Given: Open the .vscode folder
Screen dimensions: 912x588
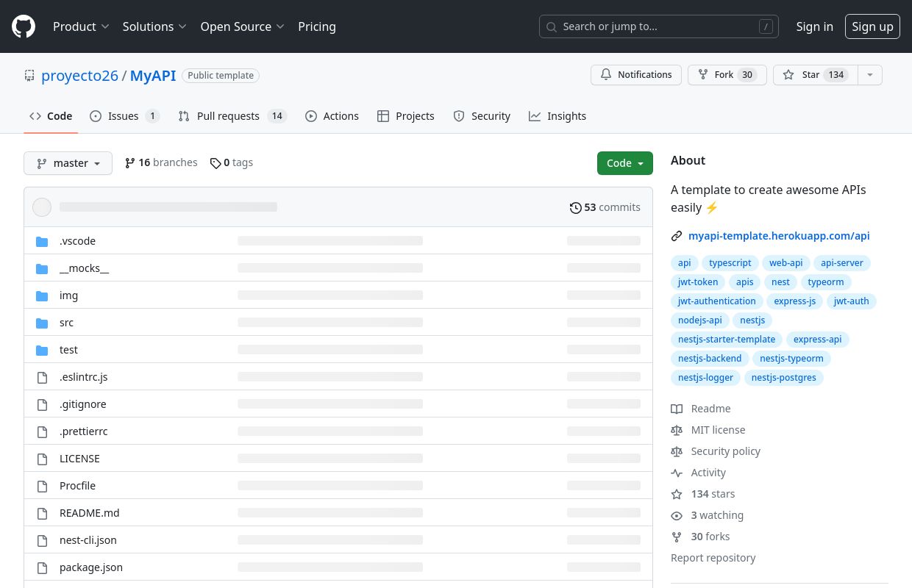Looking at the screenshot, I should [x=77, y=241].
